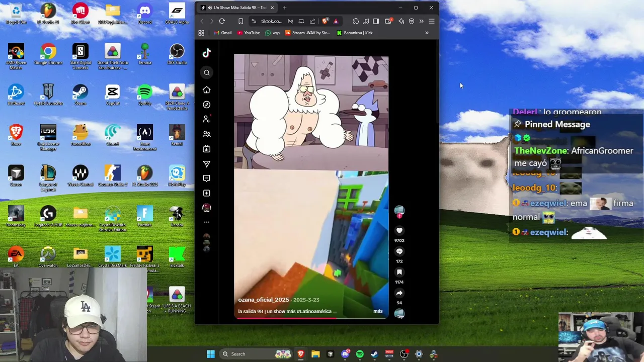The image size is (644, 362).
Task: Open the Leo AI sparkle icon
Action: [401, 21]
